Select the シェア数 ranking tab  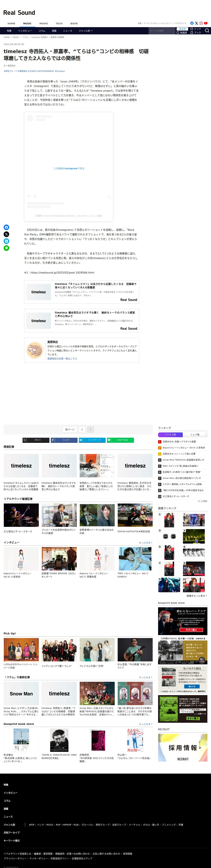pyautogui.click(x=195, y=435)
